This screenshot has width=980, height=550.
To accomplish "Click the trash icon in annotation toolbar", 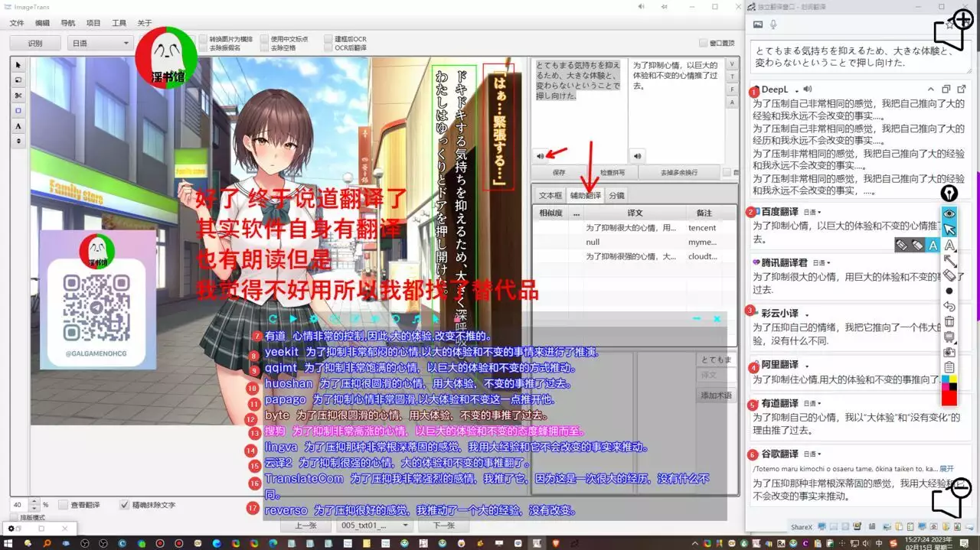I will (949, 321).
